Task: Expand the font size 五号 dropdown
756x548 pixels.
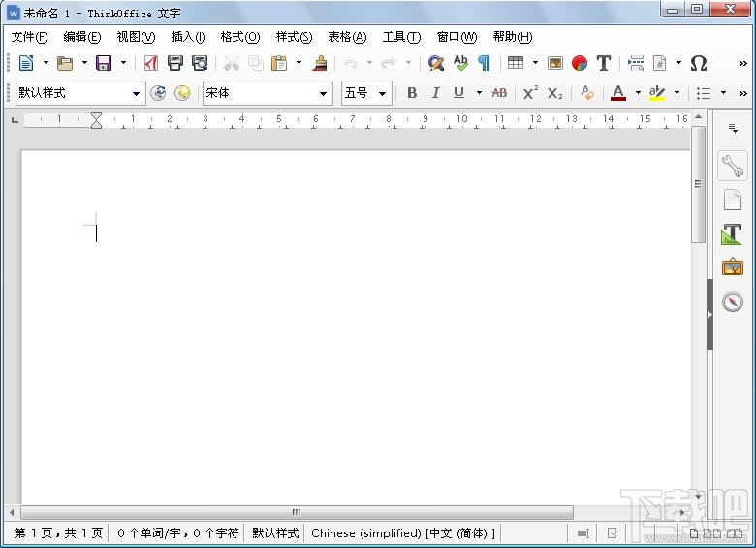Action: 382,93
